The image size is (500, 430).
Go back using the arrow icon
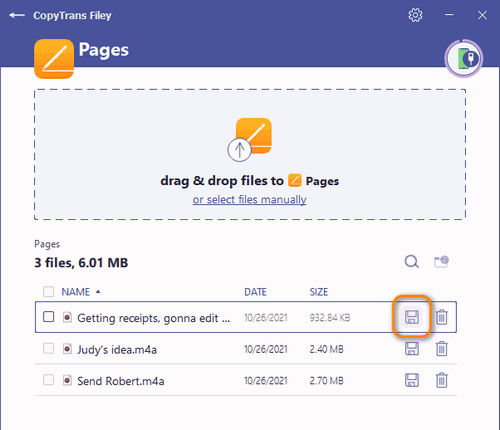(17, 15)
